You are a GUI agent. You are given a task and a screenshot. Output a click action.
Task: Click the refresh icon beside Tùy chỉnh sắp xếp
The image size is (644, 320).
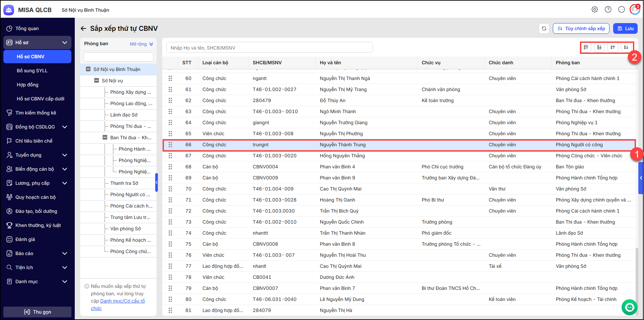tap(544, 28)
